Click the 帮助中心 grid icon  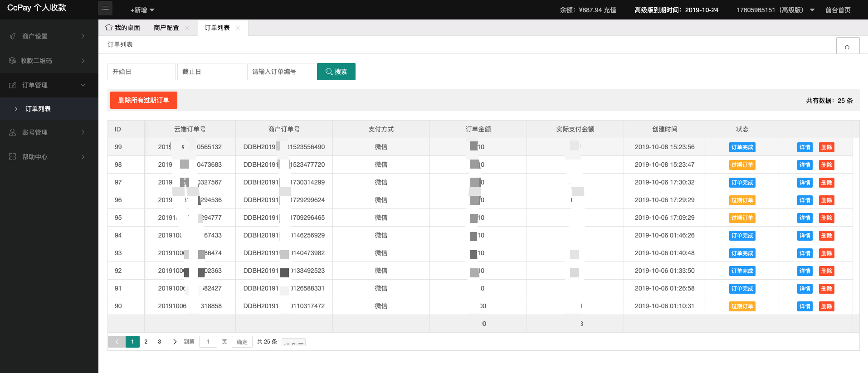pos(12,157)
